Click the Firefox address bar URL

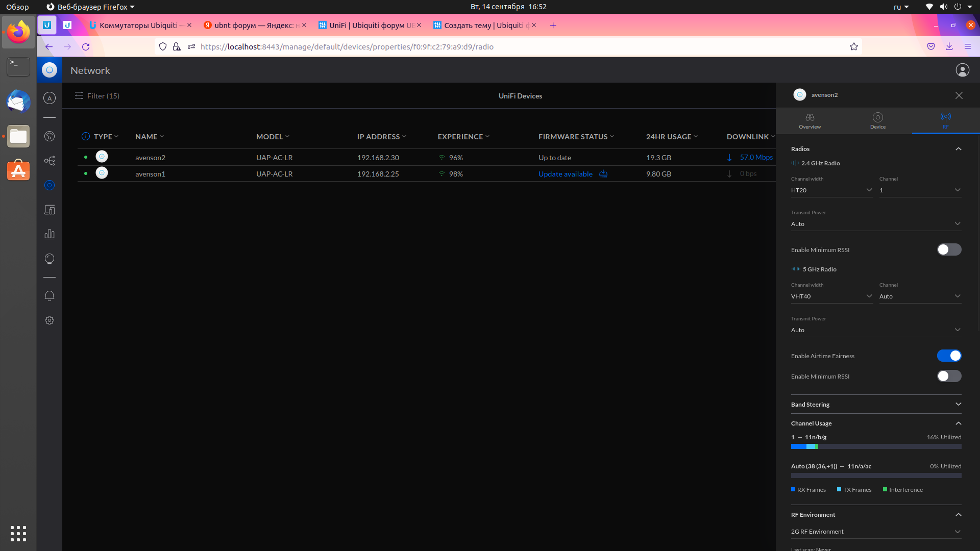347,46
